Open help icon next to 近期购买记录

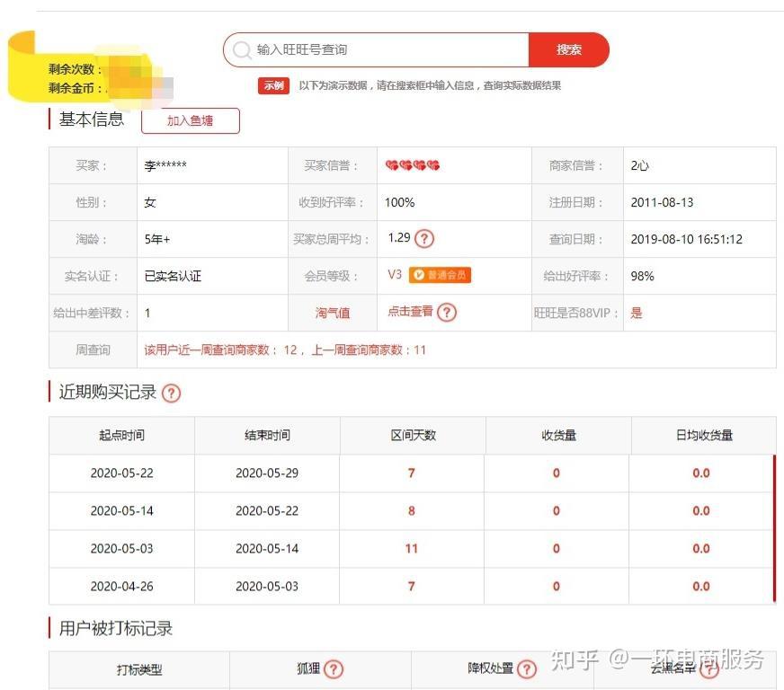(171, 393)
